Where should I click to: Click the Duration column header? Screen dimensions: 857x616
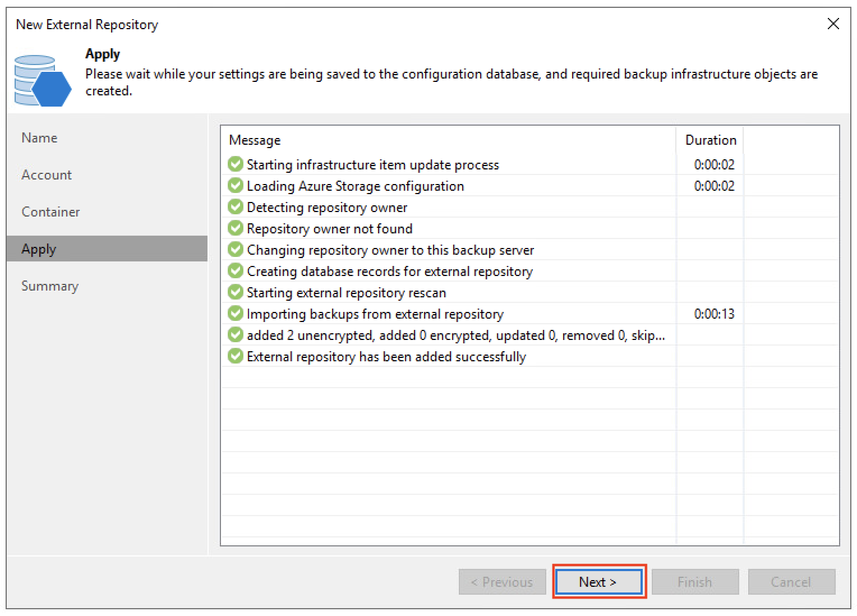point(710,140)
